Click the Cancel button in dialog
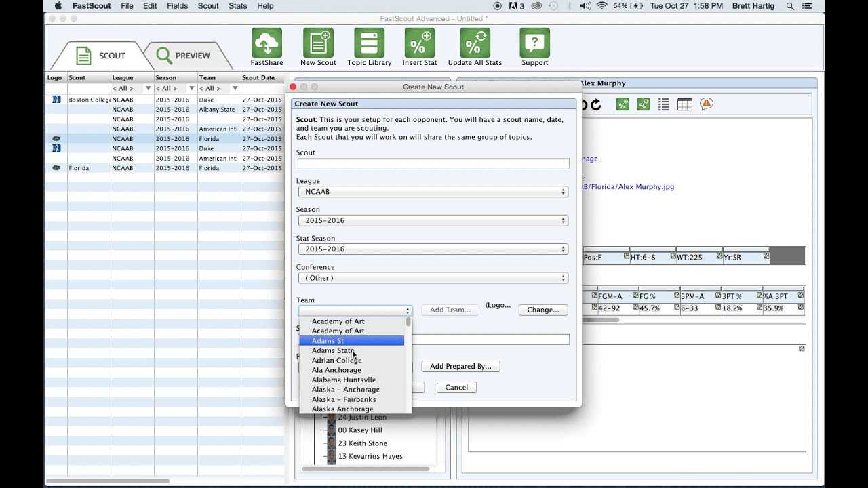The width and height of the screenshot is (868, 488). click(456, 388)
